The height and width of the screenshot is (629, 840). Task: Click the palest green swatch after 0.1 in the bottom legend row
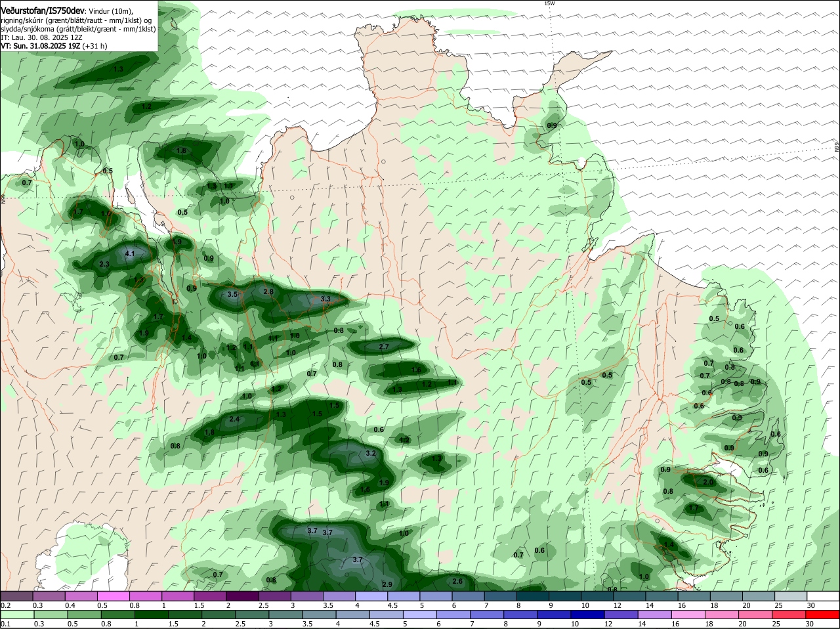[x=18, y=615]
